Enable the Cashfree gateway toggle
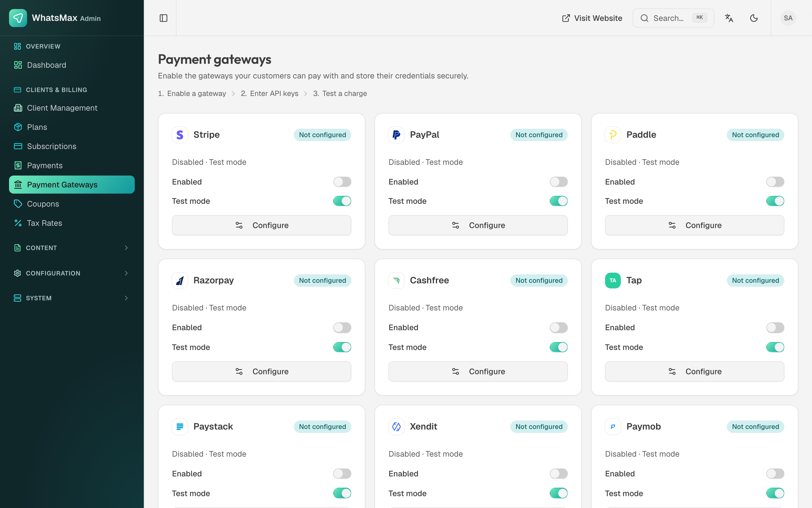Screen dimensions: 812x508 pos(558,328)
